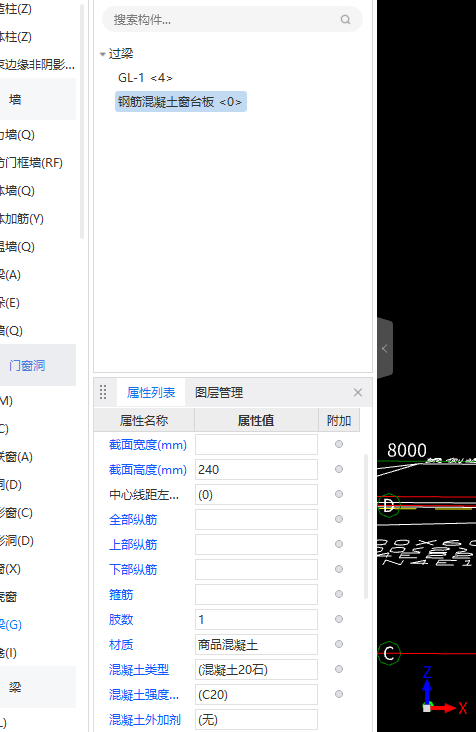Switch to 图层管理 tab
The width and height of the screenshot is (476, 732).
click(219, 393)
